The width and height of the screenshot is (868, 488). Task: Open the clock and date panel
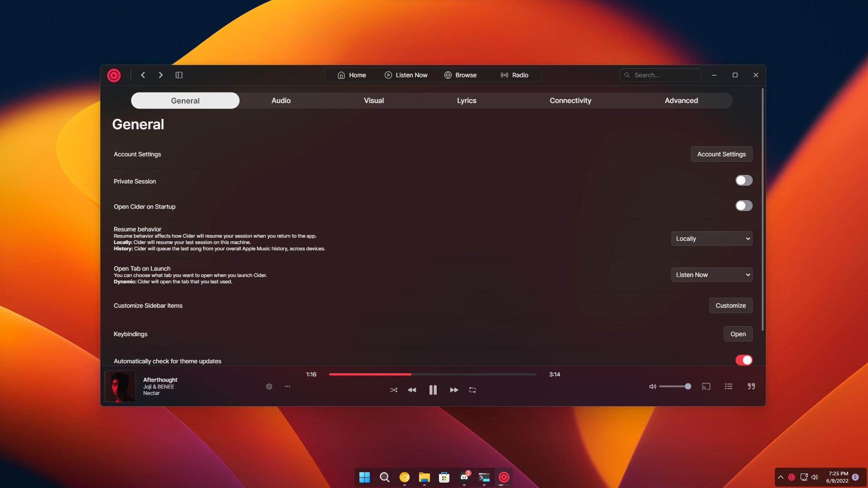click(838, 477)
